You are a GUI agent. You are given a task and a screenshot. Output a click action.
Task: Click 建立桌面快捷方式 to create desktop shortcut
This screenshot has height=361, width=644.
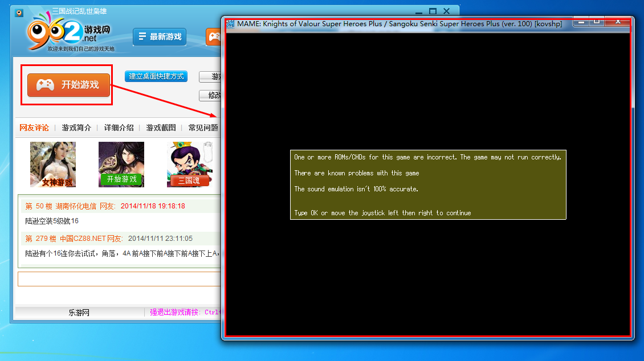tap(156, 76)
